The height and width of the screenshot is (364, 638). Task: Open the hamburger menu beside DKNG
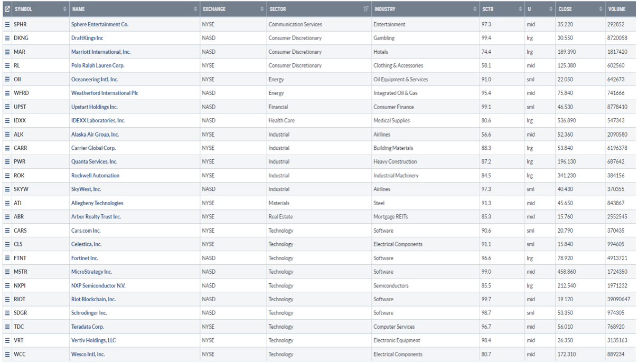(7, 38)
